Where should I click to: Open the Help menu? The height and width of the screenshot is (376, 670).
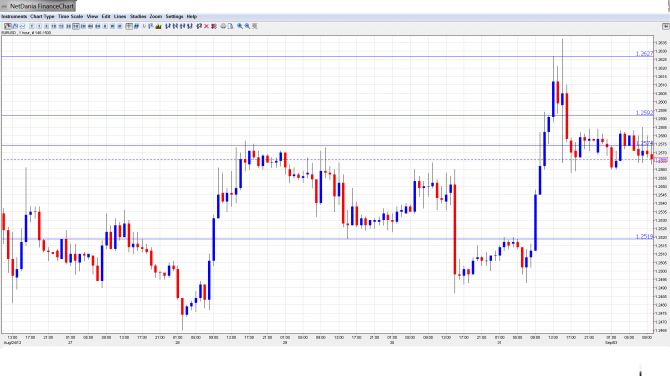coord(192,17)
